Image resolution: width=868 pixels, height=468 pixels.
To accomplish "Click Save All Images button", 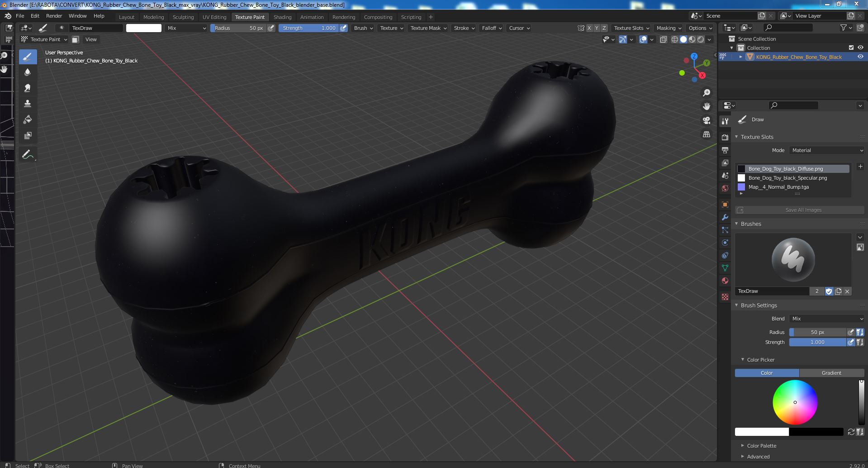I will [800, 210].
